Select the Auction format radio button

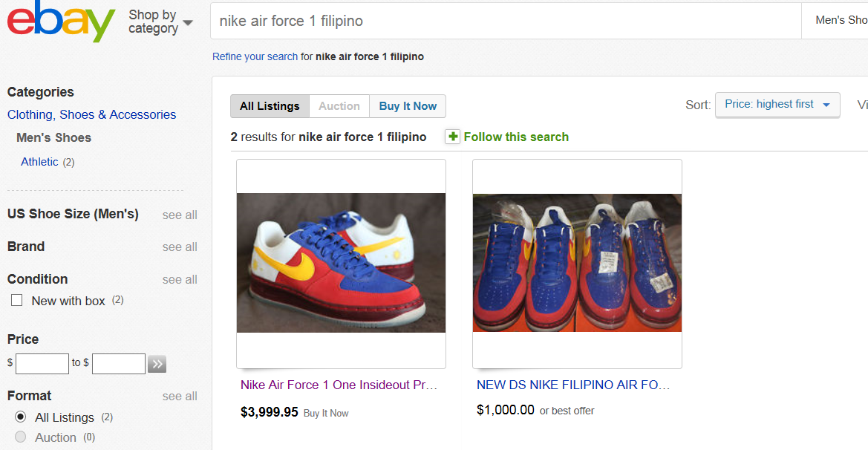pyautogui.click(x=21, y=437)
